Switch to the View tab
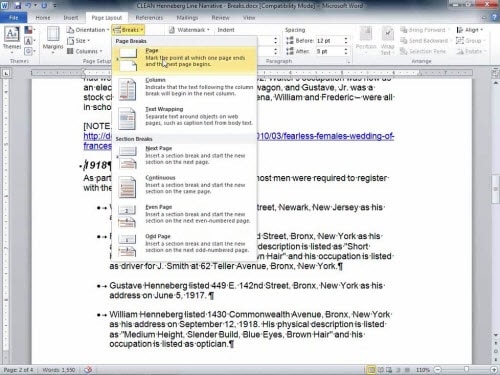 coord(249,18)
